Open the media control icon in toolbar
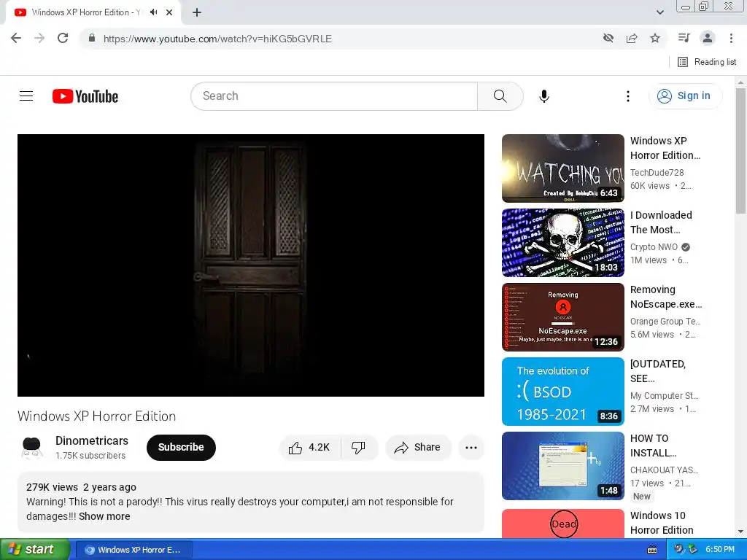Screen dimensions: 747x560 (684, 38)
